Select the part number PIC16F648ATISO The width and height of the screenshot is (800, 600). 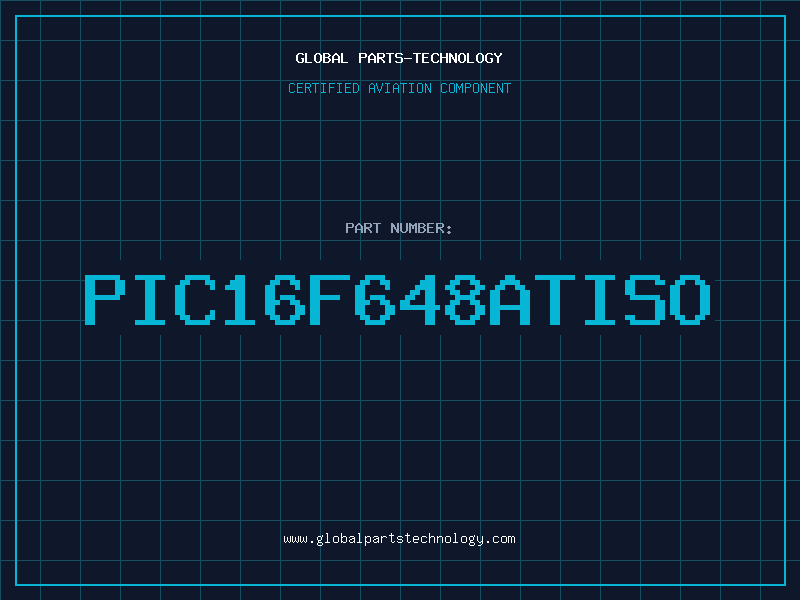pos(397,299)
